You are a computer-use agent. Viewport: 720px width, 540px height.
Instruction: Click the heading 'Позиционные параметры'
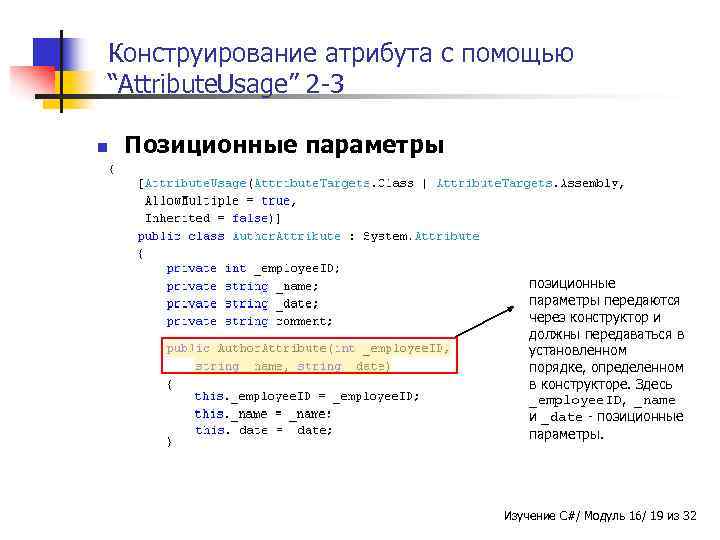pos(284,145)
